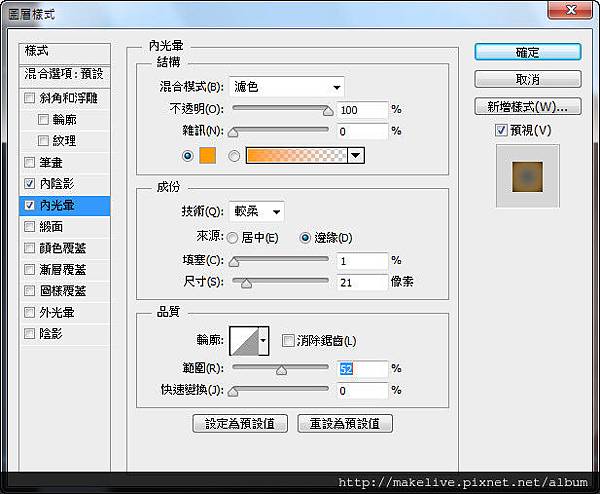The height and width of the screenshot is (494, 600).
Task: Enable the 顏色覆蓋 checkbox
Action: click(29, 248)
